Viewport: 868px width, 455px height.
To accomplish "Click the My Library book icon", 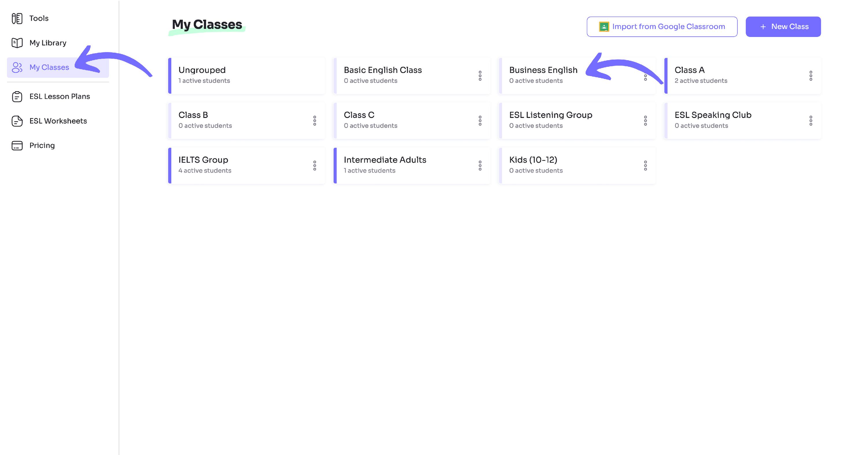I will click(x=17, y=43).
